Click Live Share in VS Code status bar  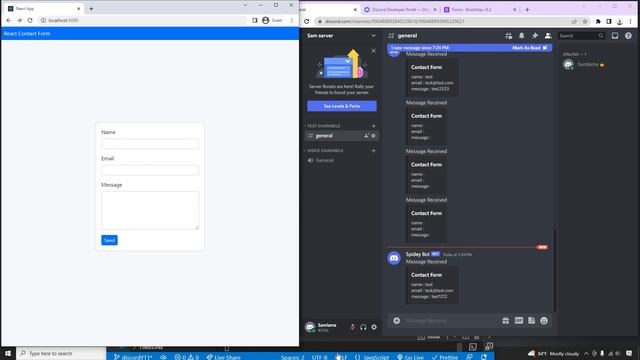pyautogui.click(x=224, y=357)
